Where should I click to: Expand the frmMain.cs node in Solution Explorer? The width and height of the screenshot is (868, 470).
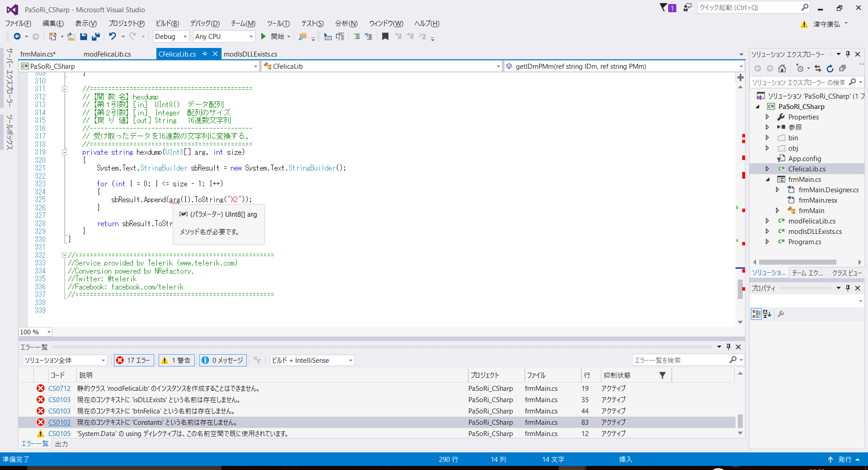[768, 179]
